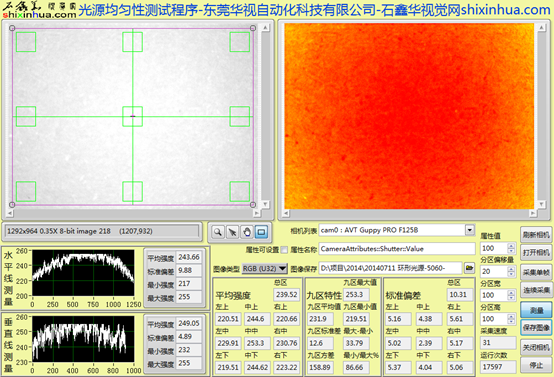Increase the 属性值 stepper value
Viewport: 554px width, 377px height.
(x=511, y=245)
